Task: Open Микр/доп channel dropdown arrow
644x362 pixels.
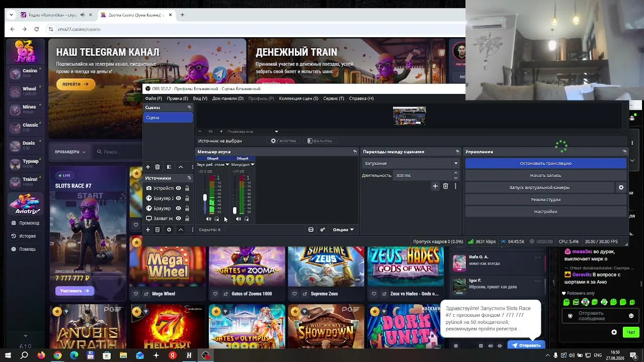Action: pyautogui.click(x=252, y=165)
